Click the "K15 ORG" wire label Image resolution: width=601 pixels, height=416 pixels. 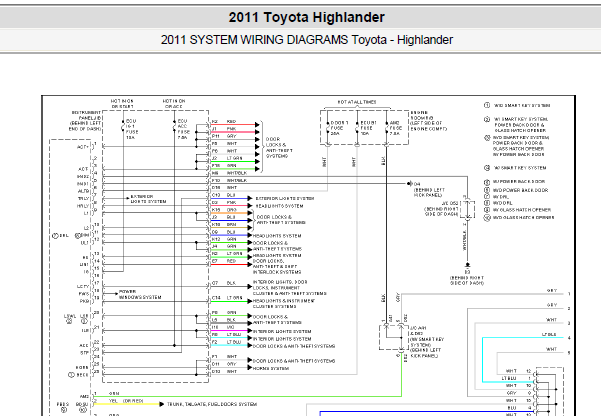pyautogui.click(x=224, y=210)
